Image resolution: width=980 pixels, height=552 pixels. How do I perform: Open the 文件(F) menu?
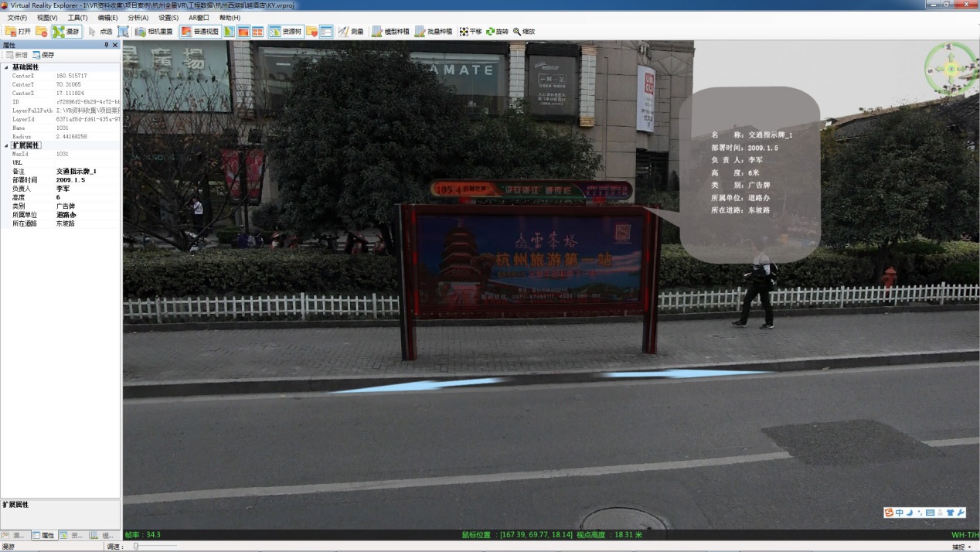[17, 18]
